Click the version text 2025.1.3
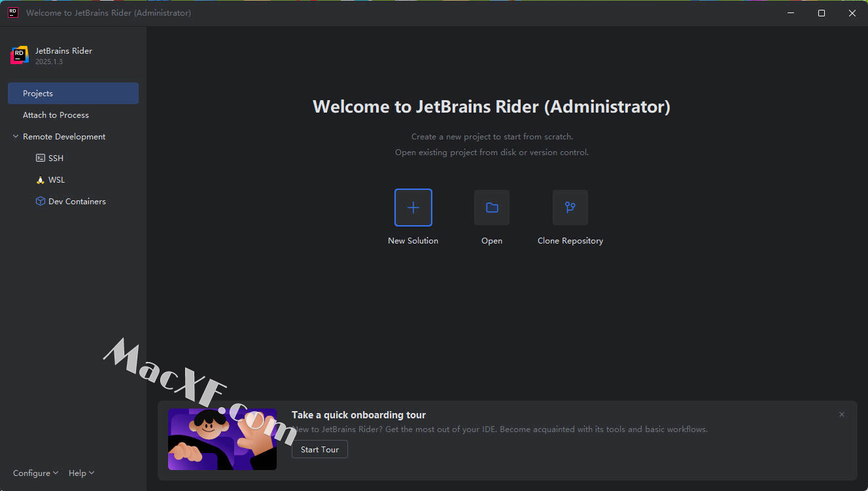 [49, 62]
